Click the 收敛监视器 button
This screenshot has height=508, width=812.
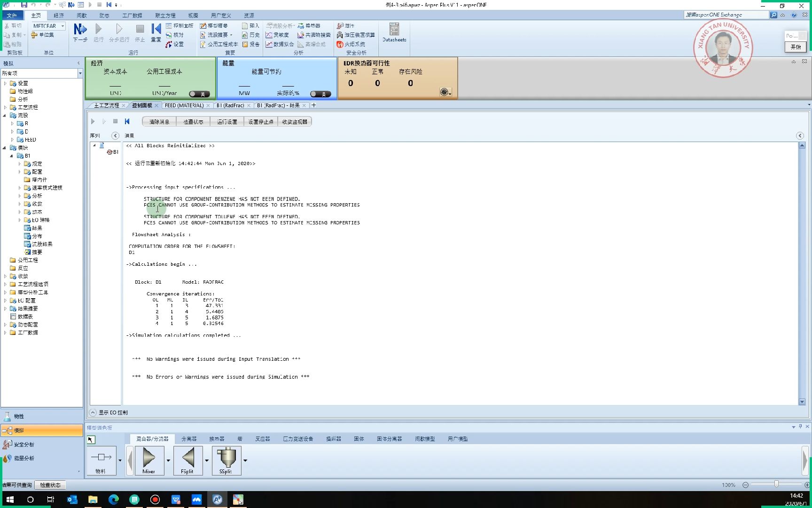[x=295, y=122]
